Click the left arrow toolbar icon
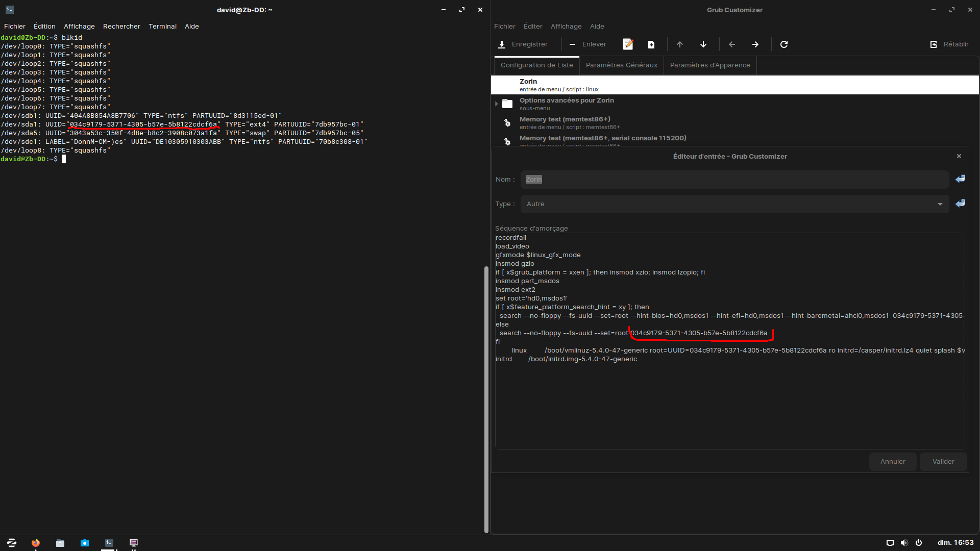This screenshot has width=980, height=551. point(732,44)
